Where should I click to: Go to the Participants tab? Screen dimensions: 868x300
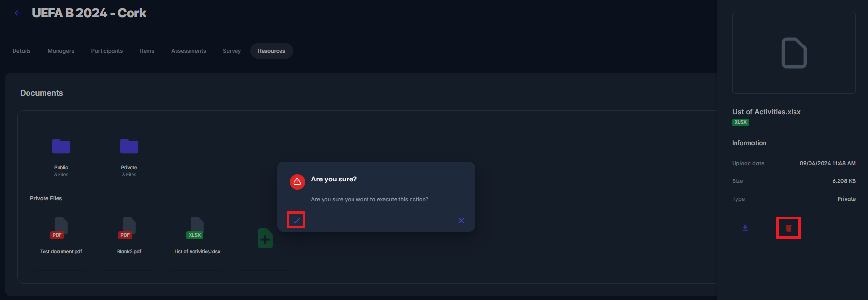(107, 51)
